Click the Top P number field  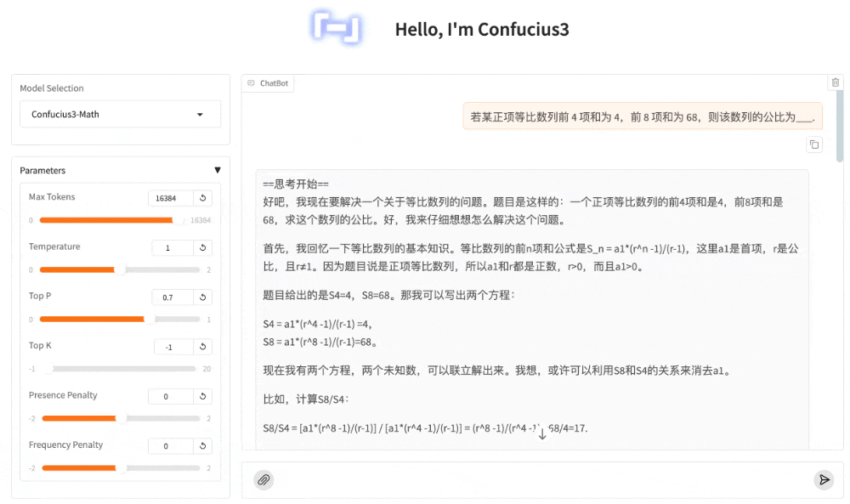pos(173,297)
